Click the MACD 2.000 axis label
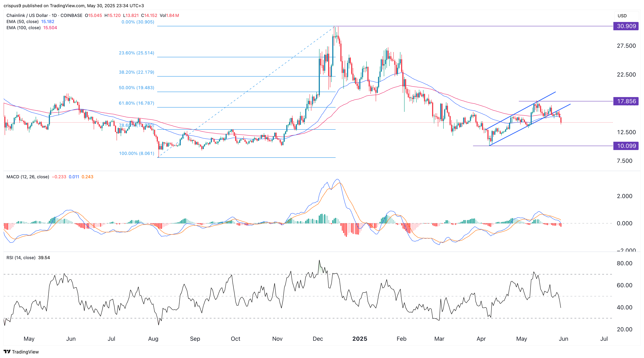The height and width of the screenshot is (358, 644). point(625,196)
